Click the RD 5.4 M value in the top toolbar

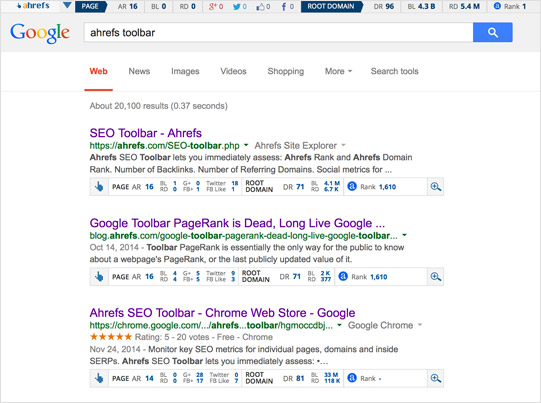click(x=464, y=6)
